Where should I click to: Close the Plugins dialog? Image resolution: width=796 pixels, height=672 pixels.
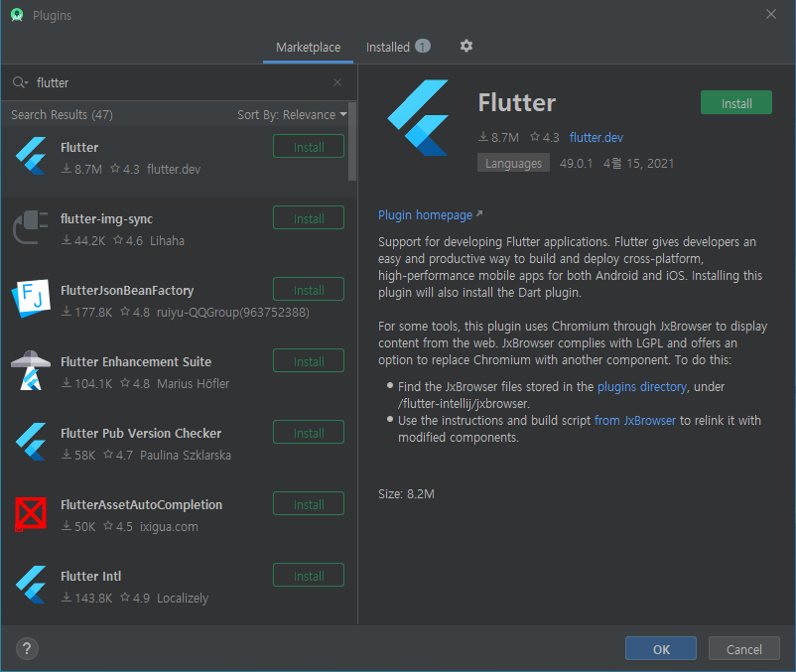pyautogui.click(x=770, y=14)
